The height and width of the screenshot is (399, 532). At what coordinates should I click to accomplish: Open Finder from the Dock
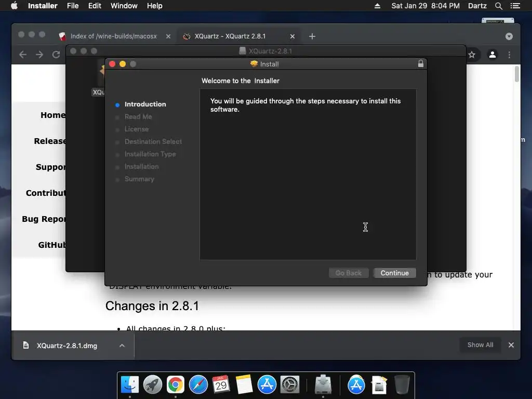click(129, 385)
